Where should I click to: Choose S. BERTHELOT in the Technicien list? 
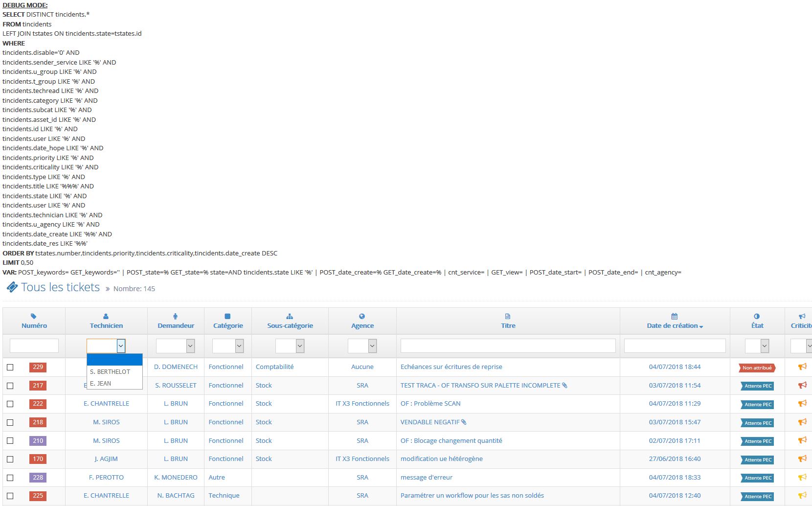(114, 372)
